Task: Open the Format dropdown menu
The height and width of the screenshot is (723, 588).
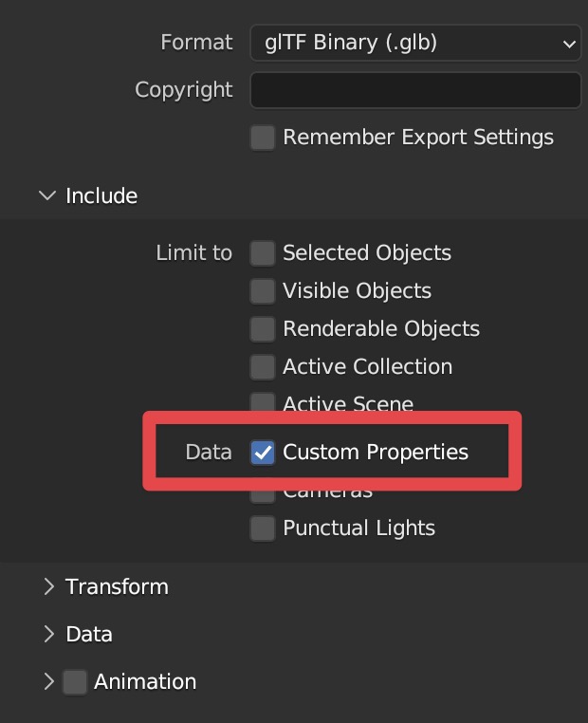Action: tap(414, 43)
